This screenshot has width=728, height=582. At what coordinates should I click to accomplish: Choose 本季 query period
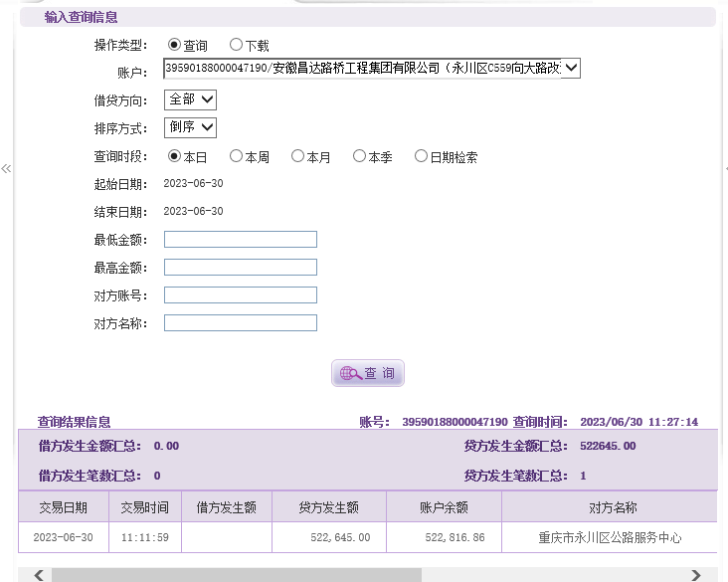click(359, 156)
